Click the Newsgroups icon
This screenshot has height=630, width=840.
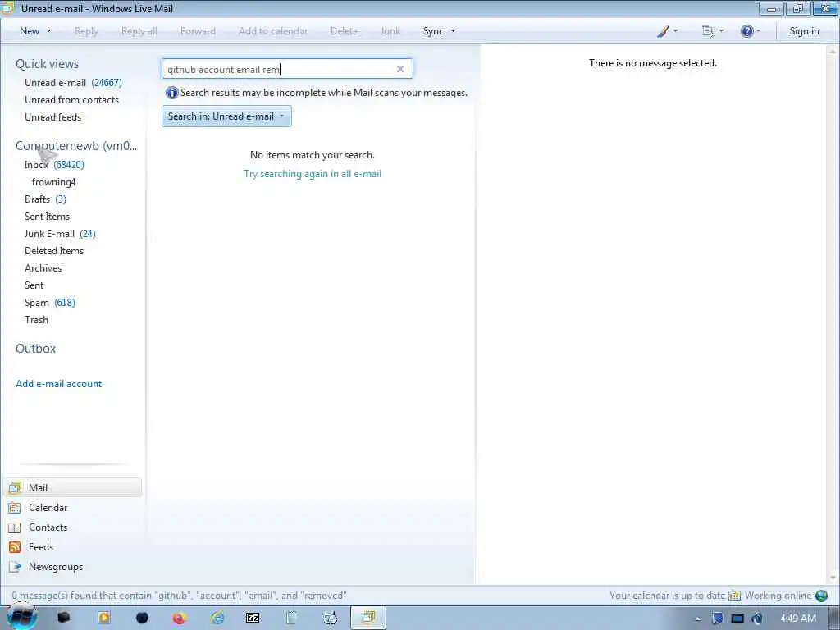point(15,567)
